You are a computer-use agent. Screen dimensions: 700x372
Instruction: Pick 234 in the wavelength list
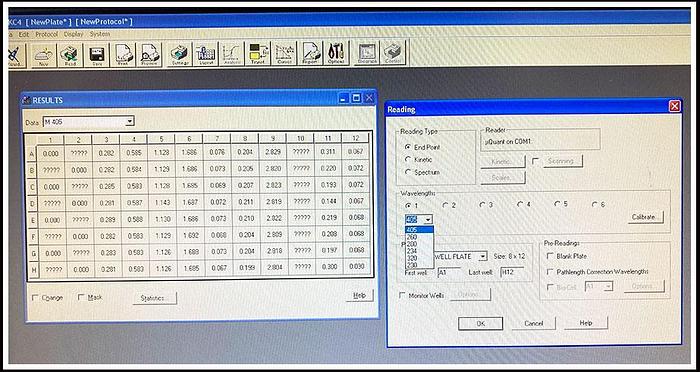tap(419, 251)
